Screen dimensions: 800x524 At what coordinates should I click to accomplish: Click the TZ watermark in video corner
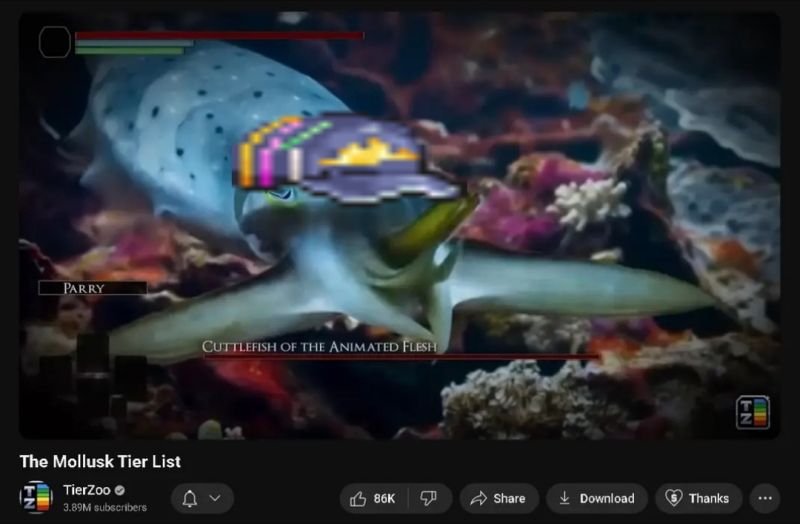752,412
